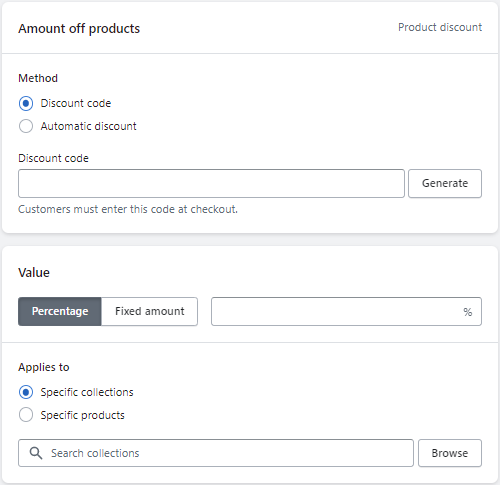Click the Amount off products heading

79,29
